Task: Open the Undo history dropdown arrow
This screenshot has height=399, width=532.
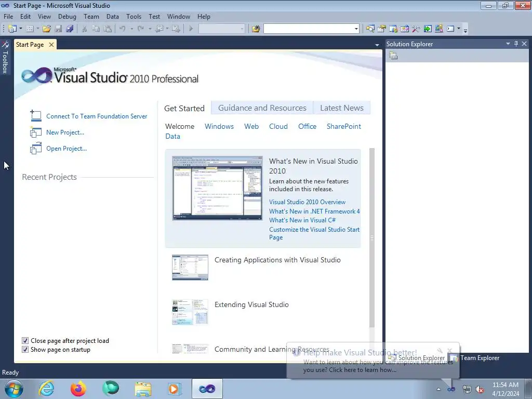Action: click(131, 29)
